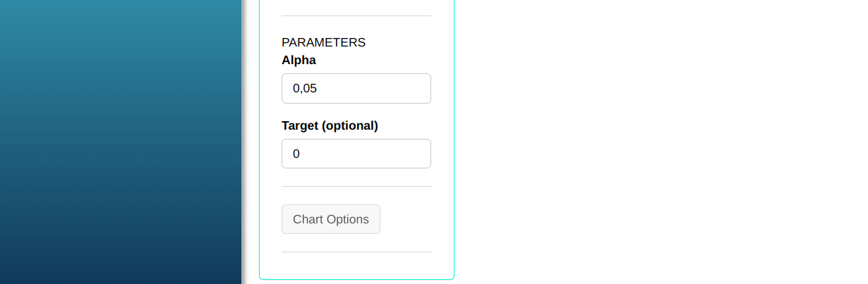Click the empty right end of Alpha field
The height and width of the screenshot is (284, 868).
pyautogui.click(x=413, y=89)
